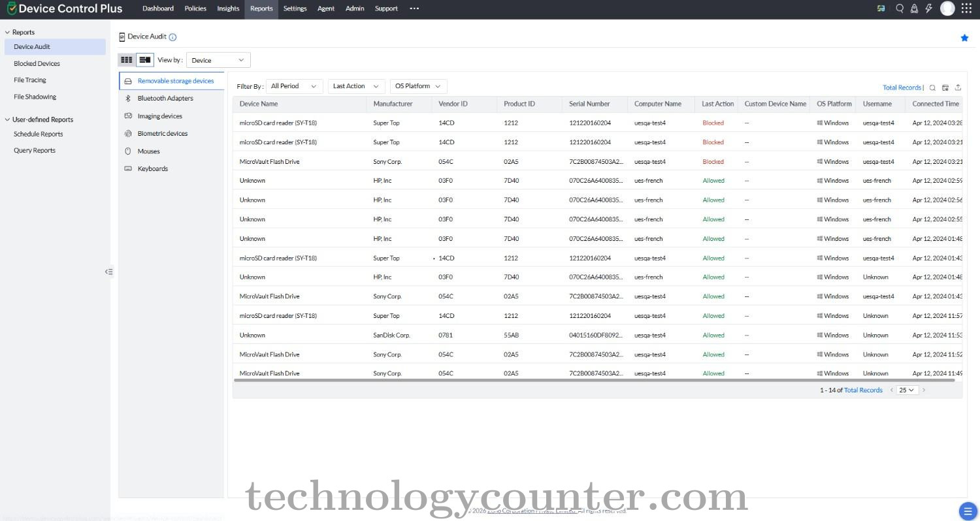The height and width of the screenshot is (521, 980).
Task: Go to next page arrow
Action: point(924,390)
